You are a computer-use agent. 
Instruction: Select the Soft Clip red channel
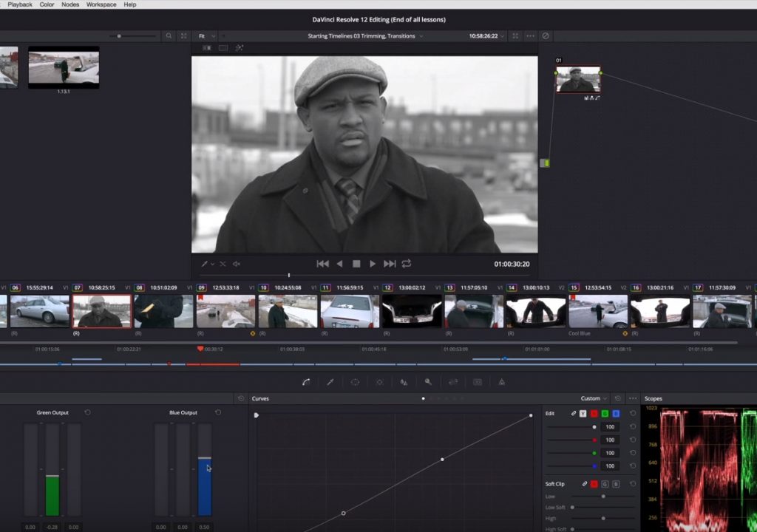(594, 484)
